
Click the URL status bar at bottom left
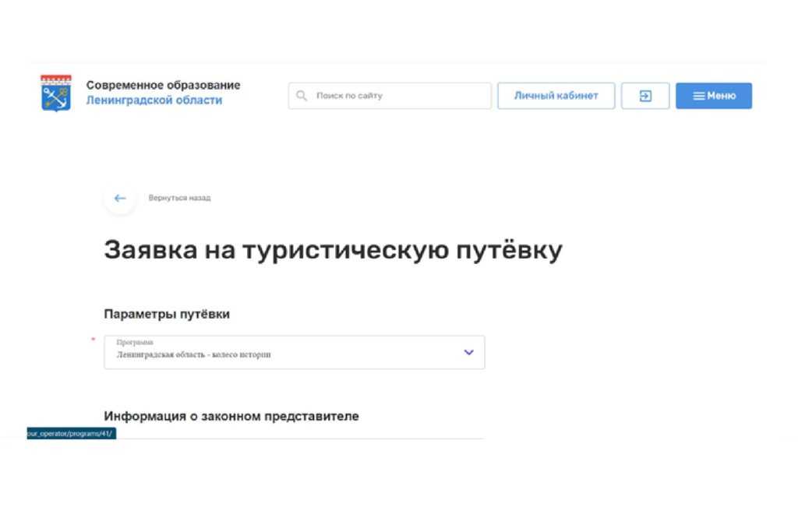tap(71, 433)
